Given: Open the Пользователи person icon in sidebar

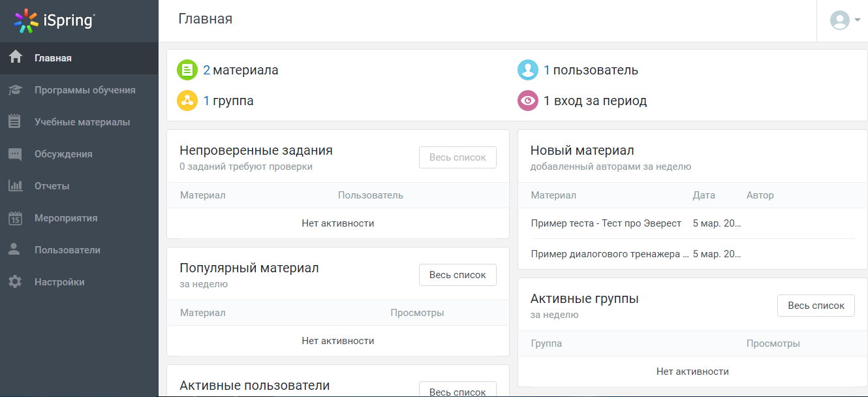Looking at the screenshot, I should 14,249.
